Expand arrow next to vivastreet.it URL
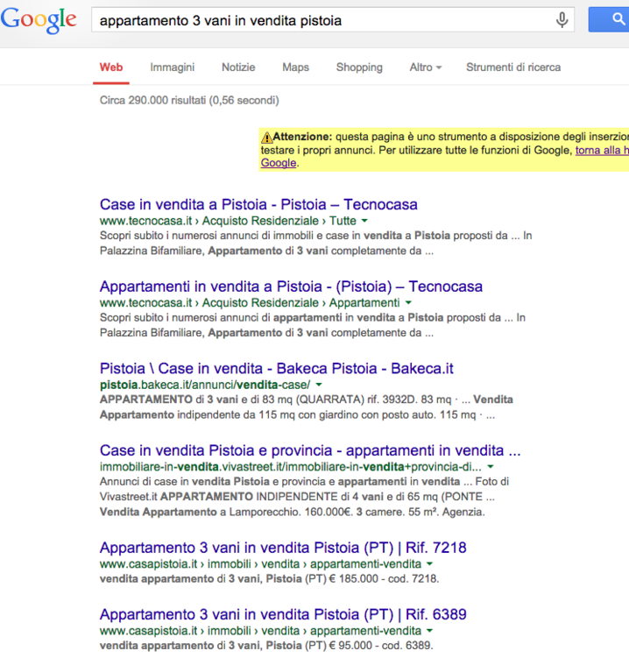629x672 pixels. point(491,466)
